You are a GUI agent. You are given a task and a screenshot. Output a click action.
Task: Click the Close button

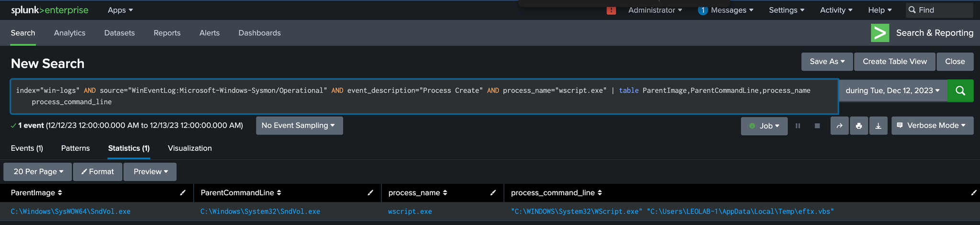[955, 61]
